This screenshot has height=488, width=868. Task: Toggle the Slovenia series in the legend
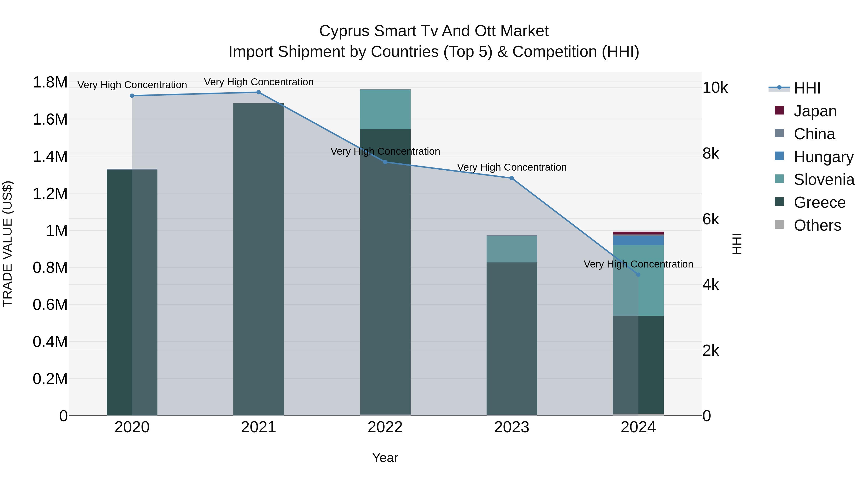(815, 180)
